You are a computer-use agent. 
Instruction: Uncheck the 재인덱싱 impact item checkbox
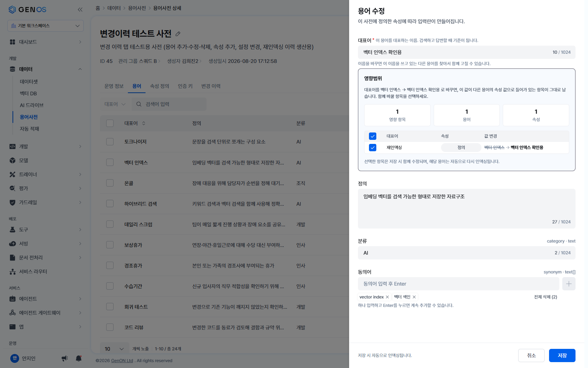coord(373,148)
